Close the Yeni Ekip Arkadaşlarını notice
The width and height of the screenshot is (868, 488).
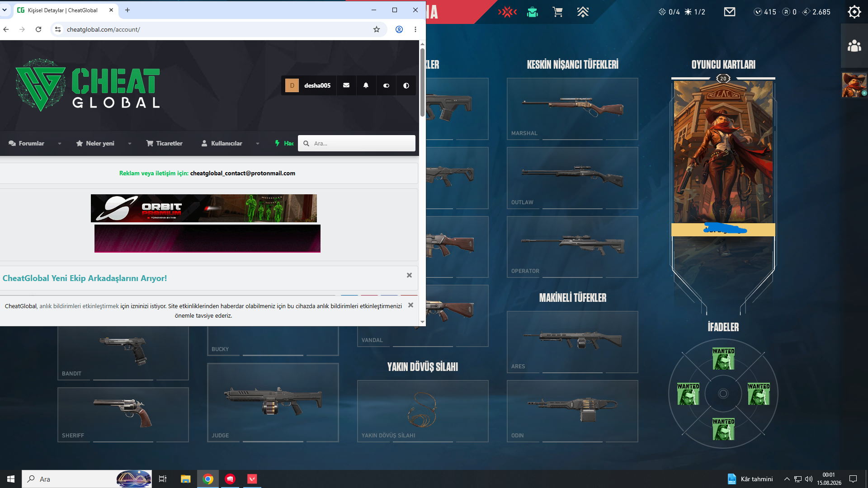pyautogui.click(x=409, y=276)
